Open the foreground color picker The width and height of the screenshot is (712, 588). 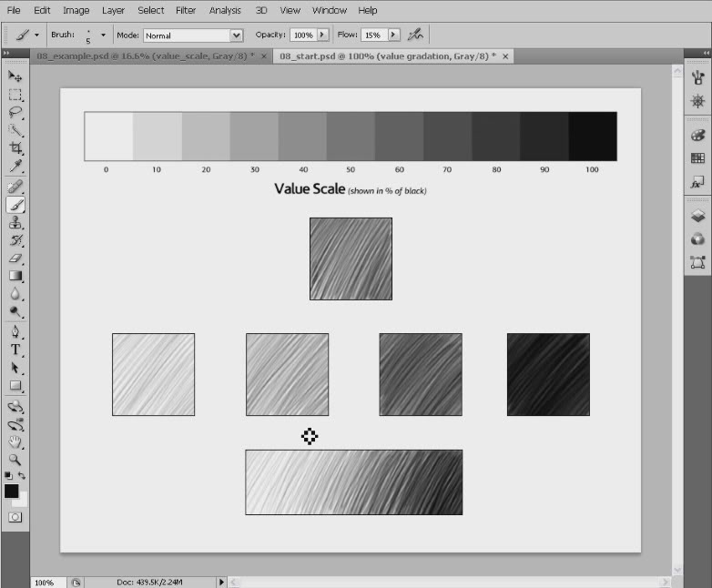point(11,491)
